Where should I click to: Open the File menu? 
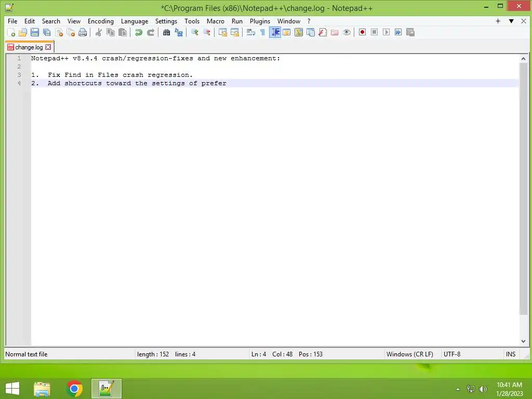[x=12, y=21]
